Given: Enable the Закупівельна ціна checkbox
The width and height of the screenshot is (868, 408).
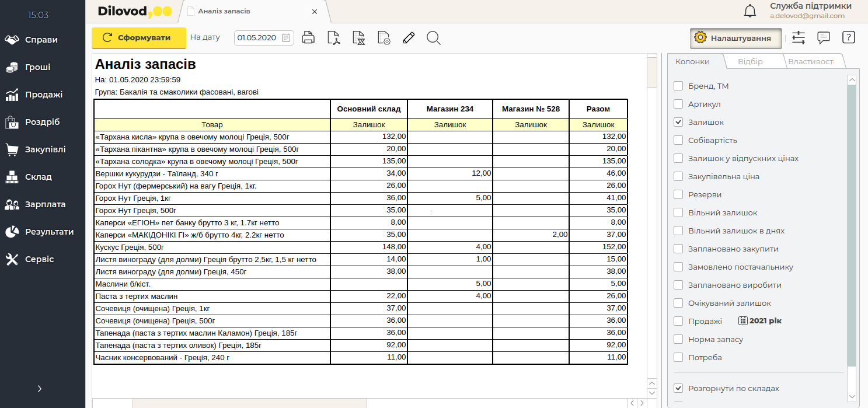Looking at the screenshot, I should coord(678,176).
